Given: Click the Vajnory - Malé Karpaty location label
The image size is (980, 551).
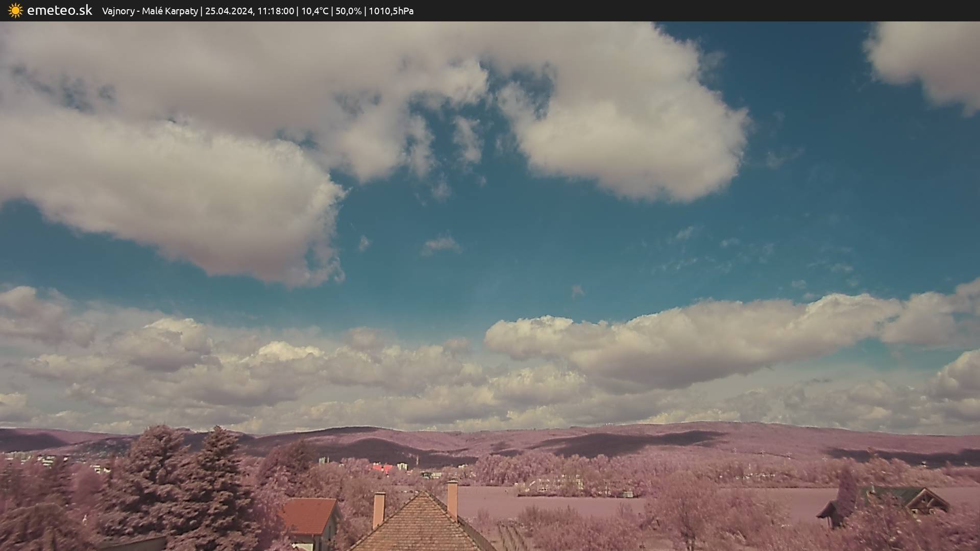Looking at the screenshot, I should (150, 11).
